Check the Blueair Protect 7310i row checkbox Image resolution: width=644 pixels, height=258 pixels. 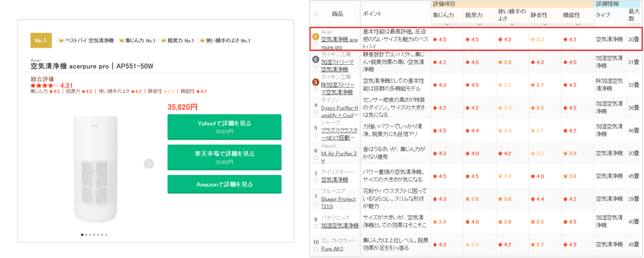[x=316, y=203]
